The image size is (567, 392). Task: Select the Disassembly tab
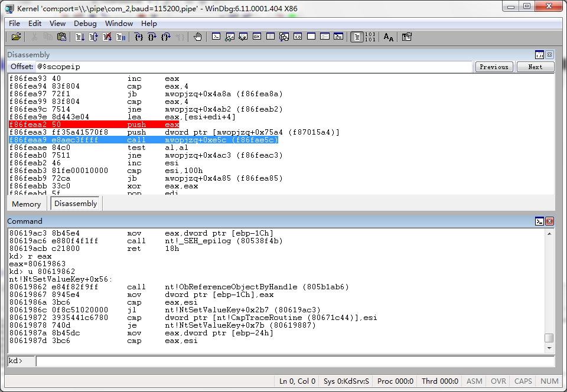click(76, 204)
